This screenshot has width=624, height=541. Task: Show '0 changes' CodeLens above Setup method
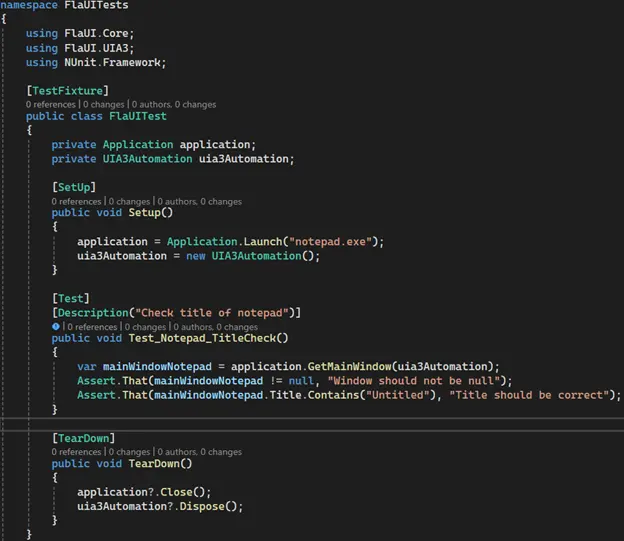pyautogui.click(x=129, y=201)
